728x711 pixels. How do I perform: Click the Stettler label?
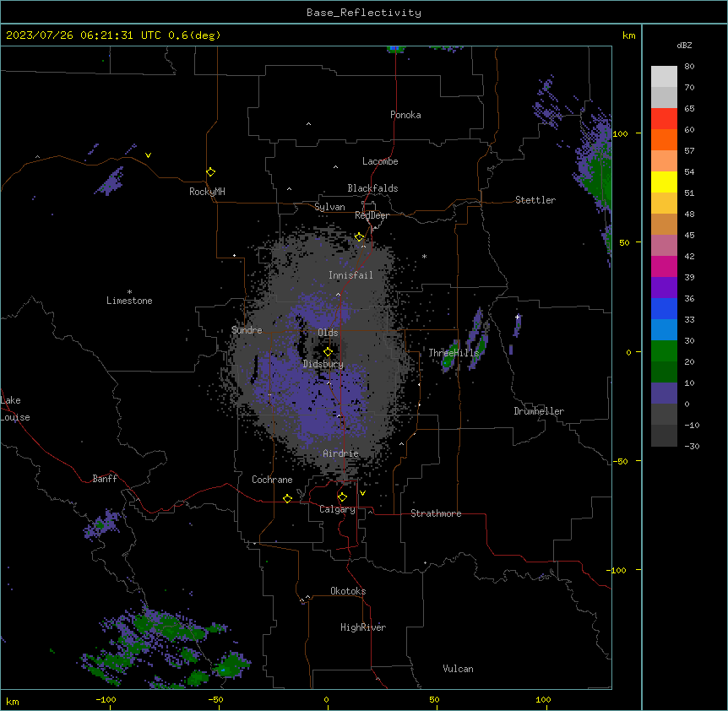pos(535,200)
